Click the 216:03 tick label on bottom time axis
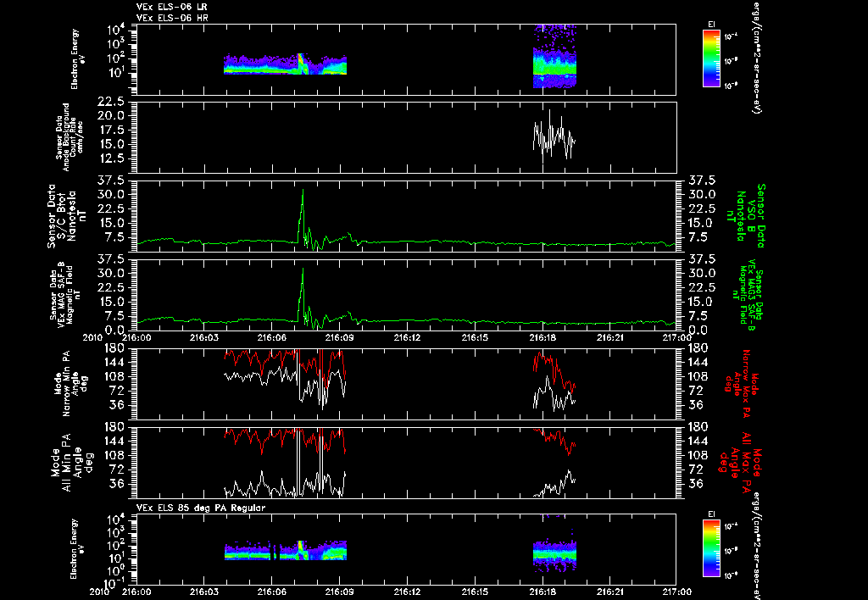The width and height of the screenshot is (868, 600). click(x=204, y=592)
